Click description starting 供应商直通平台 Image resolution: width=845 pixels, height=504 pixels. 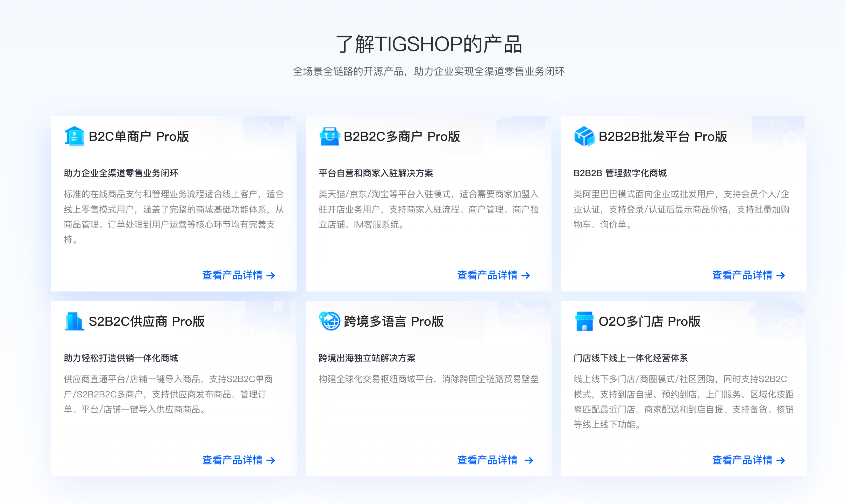click(168, 394)
